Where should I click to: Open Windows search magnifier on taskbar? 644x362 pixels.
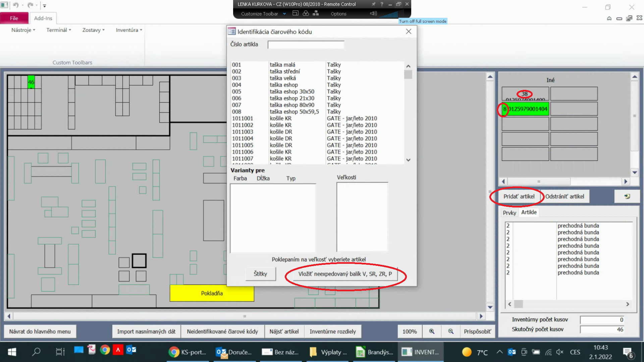36,352
